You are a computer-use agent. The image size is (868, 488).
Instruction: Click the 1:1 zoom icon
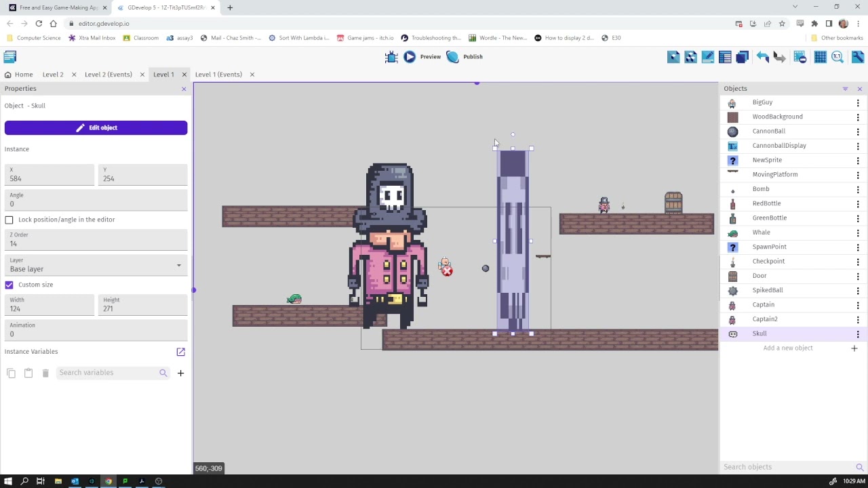(837, 57)
